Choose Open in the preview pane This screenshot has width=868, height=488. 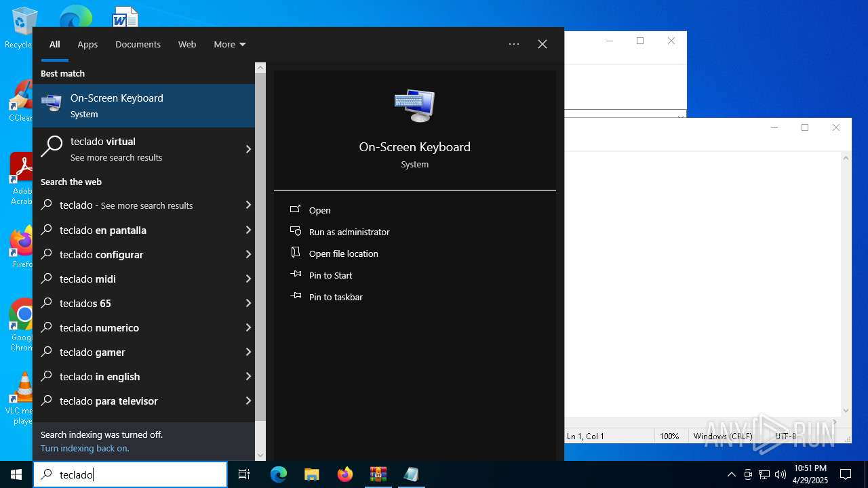click(319, 210)
